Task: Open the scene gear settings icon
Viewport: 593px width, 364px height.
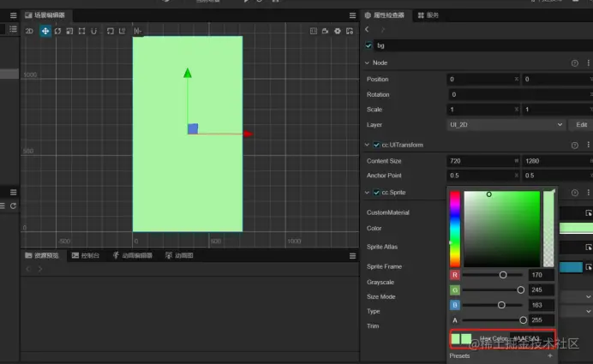Action: 338,31
